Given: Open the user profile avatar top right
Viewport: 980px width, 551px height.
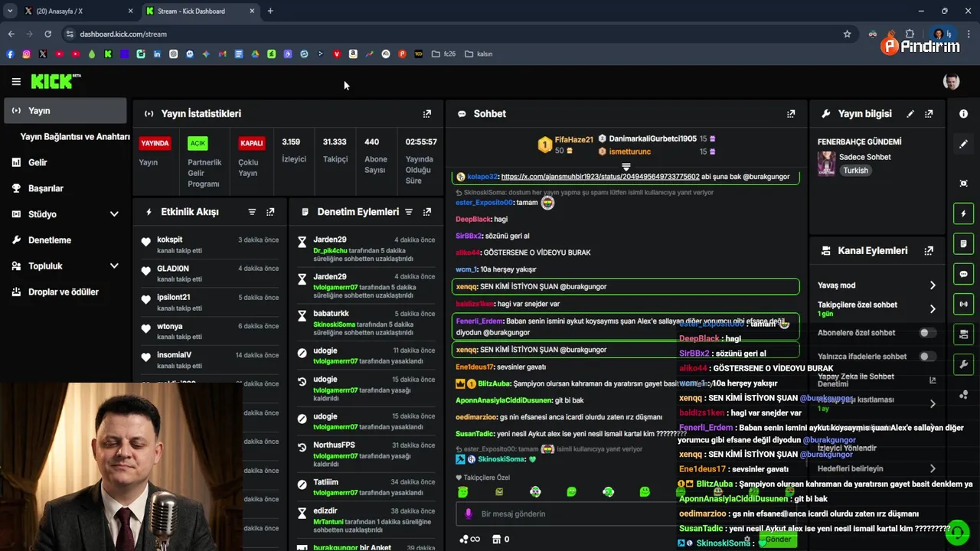Looking at the screenshot, I should pyautogui.click(x=951, y=81).
